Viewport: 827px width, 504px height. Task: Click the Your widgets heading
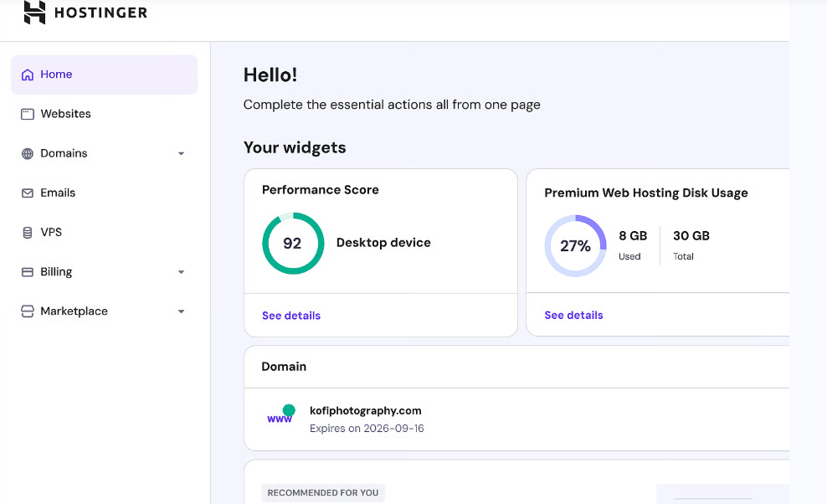tap(295, 148)
